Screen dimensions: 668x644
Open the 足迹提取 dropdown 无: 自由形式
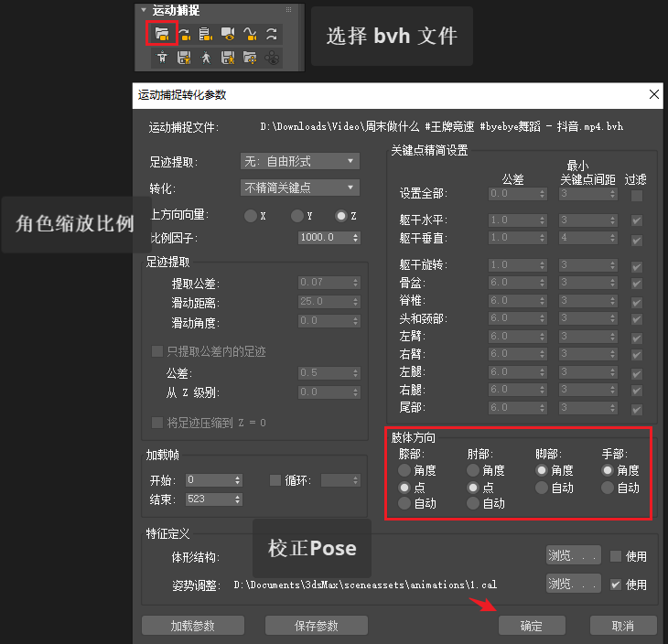tap(300, 161)
